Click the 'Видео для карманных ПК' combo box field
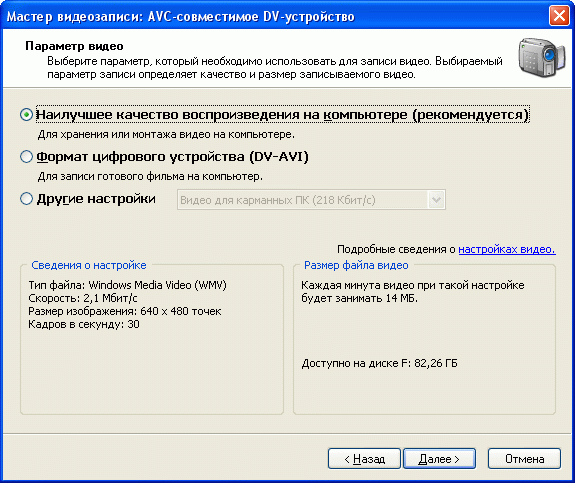Viewport: 575px width, 483px height. pyautogui.click(x=311, y=200)
